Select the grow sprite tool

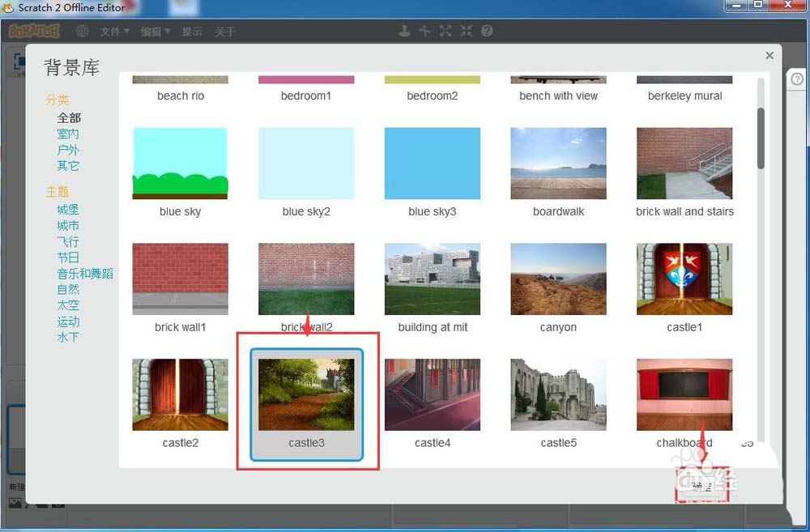[x=446, y=32]
